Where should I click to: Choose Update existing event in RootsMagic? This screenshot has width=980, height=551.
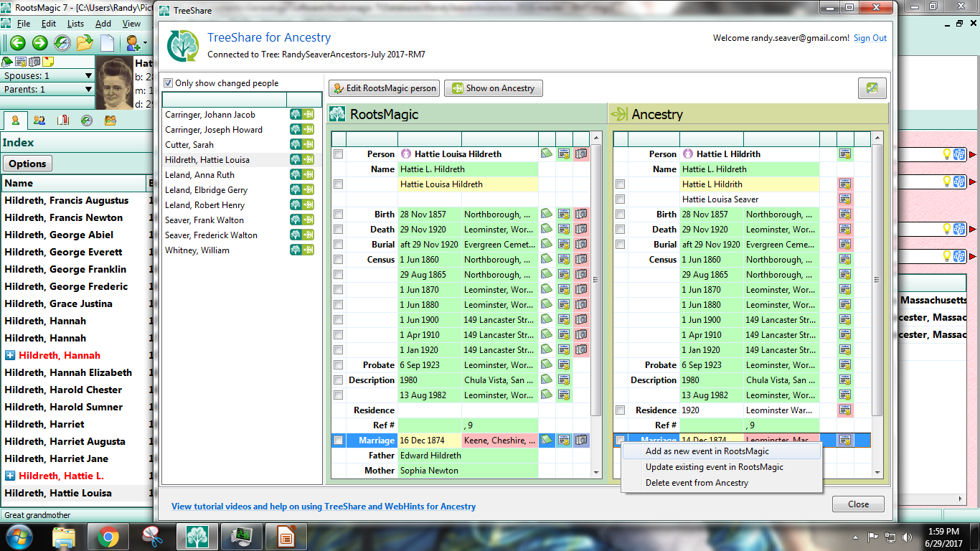[x=721, y=467]
